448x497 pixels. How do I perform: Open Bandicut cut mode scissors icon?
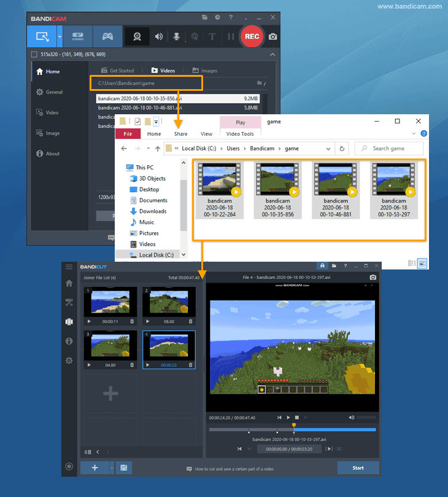coord(69,302)
